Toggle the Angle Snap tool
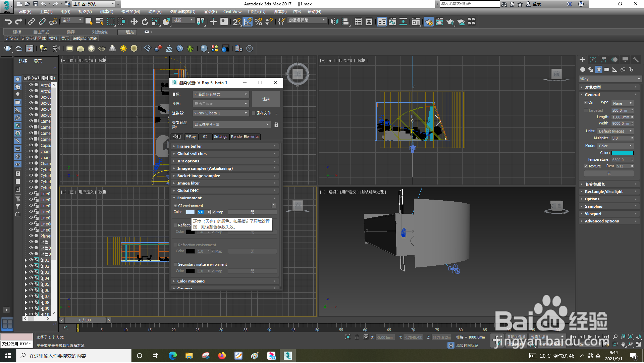The width and height of the screenshot is (644, 363). tap(248, 22)
